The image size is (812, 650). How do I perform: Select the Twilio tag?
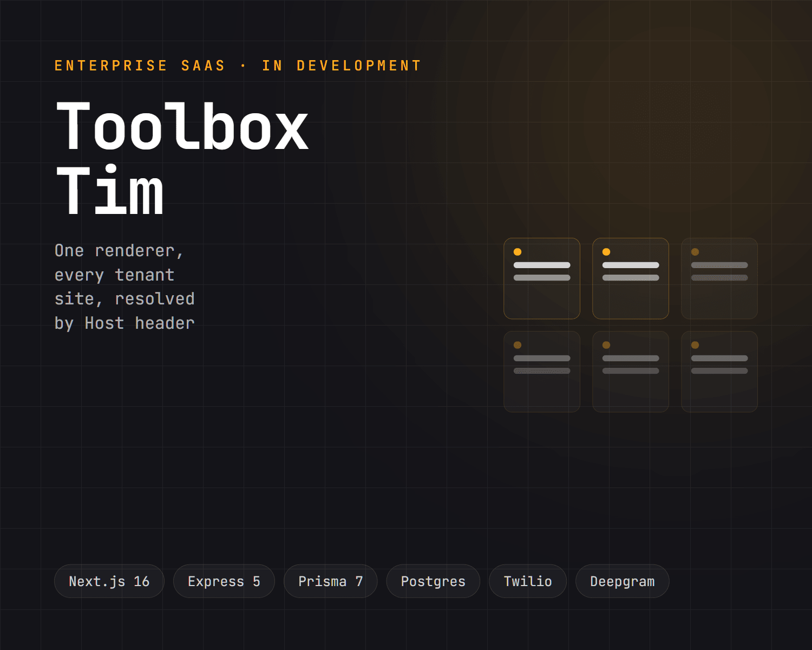click(528, 581)
